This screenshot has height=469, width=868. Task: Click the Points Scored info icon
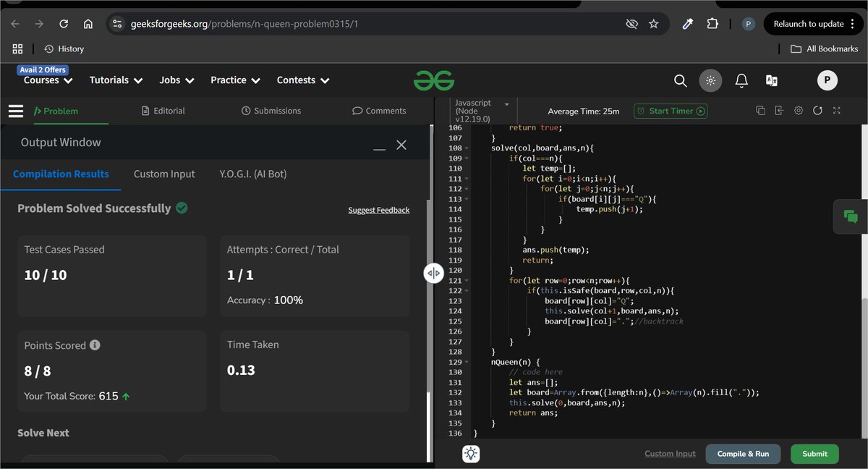point(95,345)
